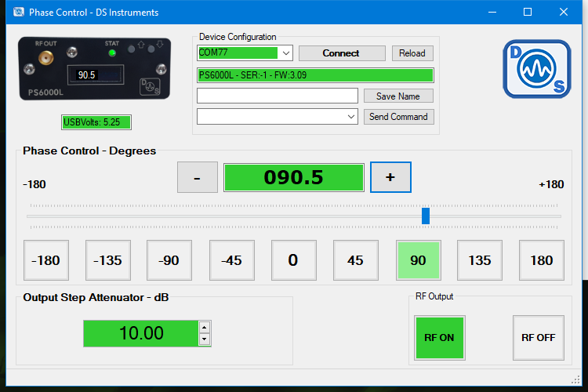Maximize the Phase Control window
Viewport: 588px width, 392px height.
[x=528, y=12]
